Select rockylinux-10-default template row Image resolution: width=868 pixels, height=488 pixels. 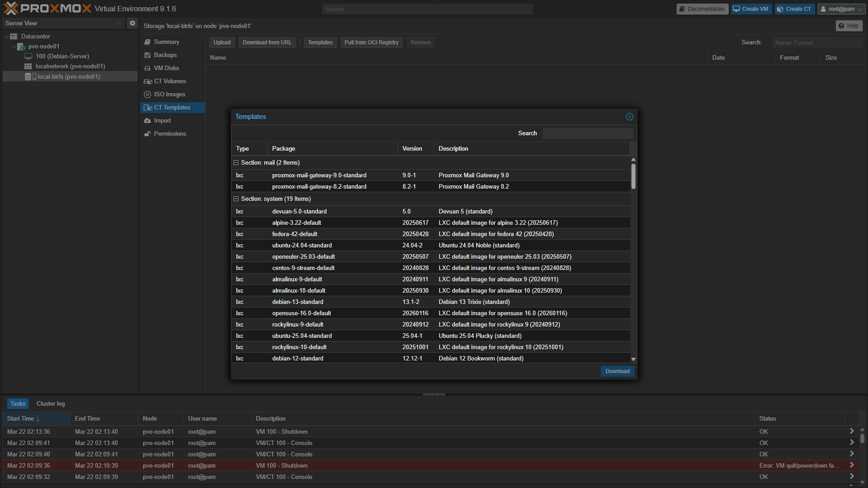[431, 347]
